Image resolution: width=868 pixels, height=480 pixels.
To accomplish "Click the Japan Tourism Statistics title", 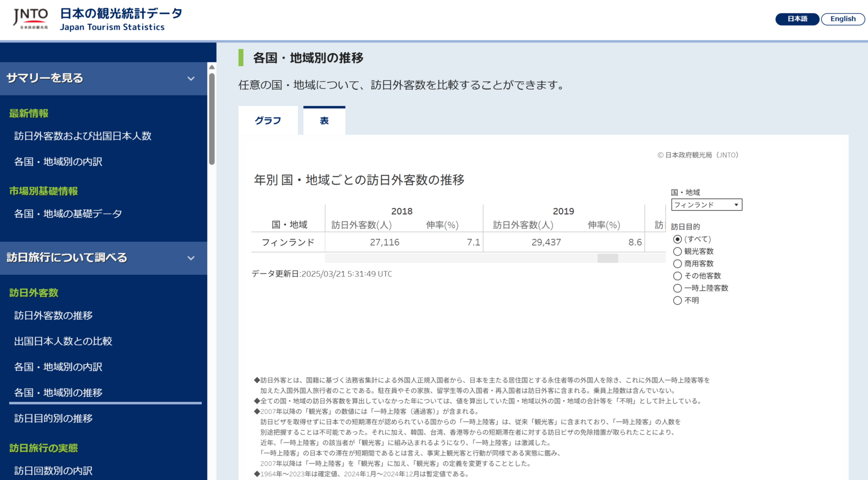I will tap(112, 27).
